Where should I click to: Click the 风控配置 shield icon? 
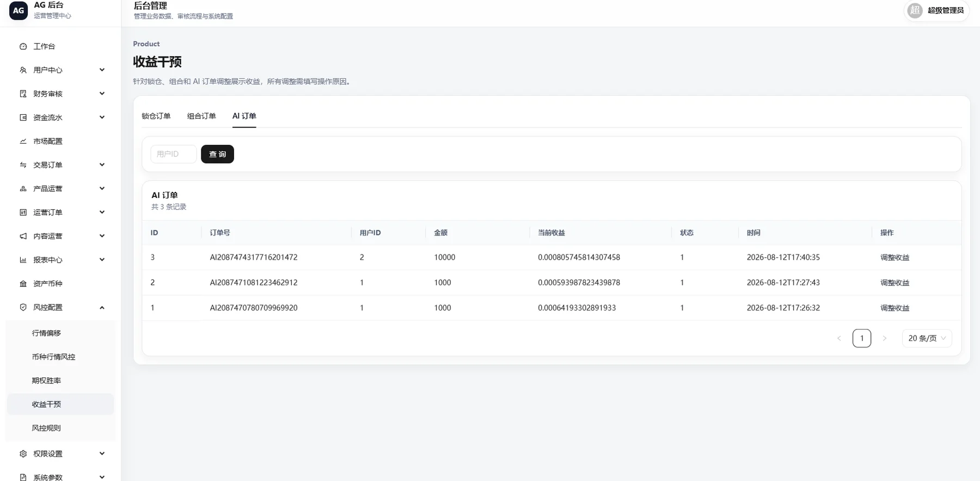tap(23, 307)
